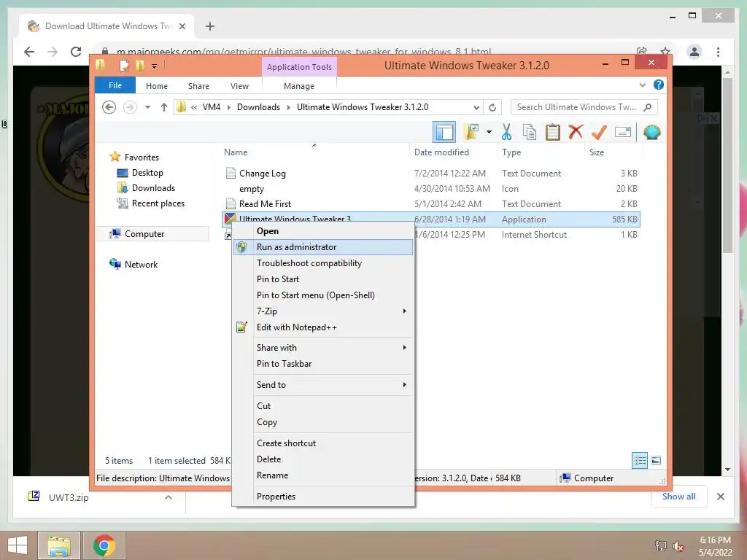Click the Explorer Forward arrow button
Viewport: 747px width, 560px height.
click(x=130, y=107)
